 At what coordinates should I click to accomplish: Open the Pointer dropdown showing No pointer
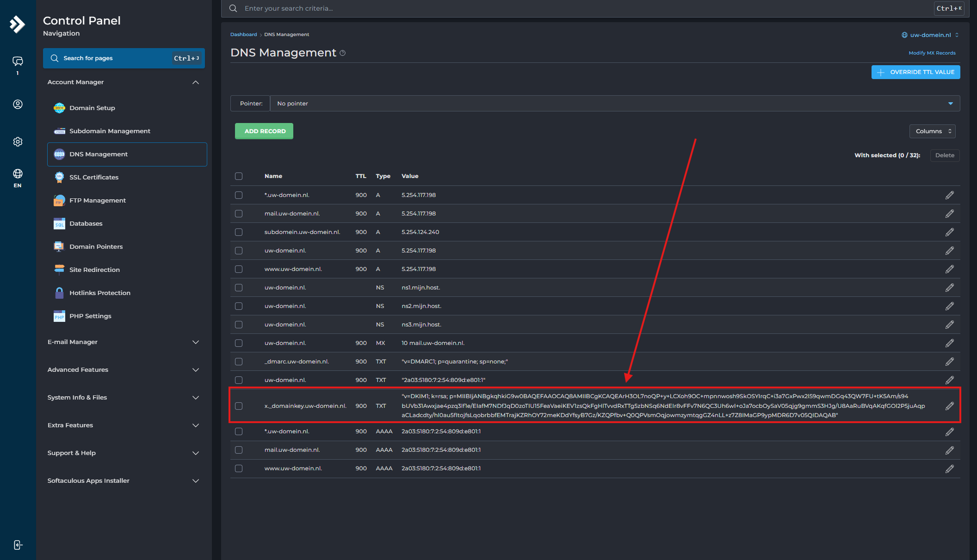pyautogui.click(x=614, y=104)
